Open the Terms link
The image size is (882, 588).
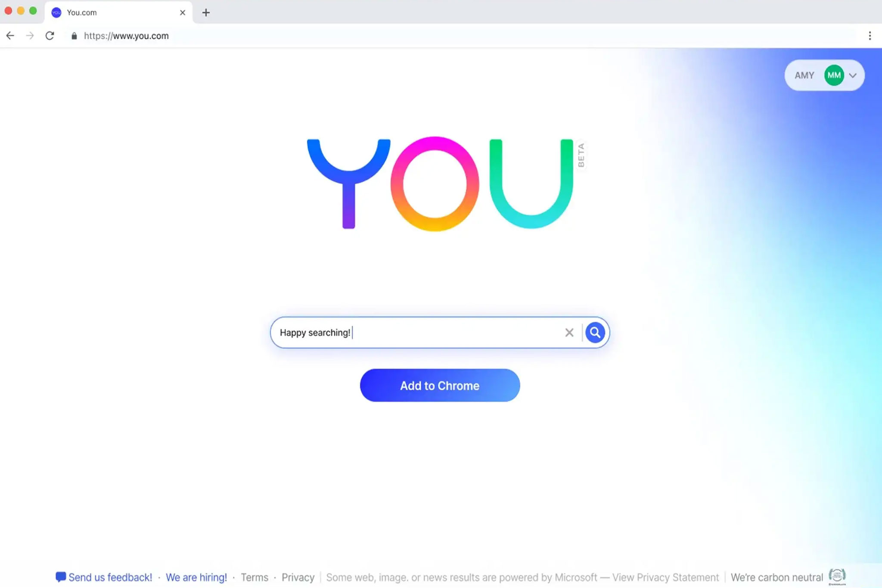[255, 577]
